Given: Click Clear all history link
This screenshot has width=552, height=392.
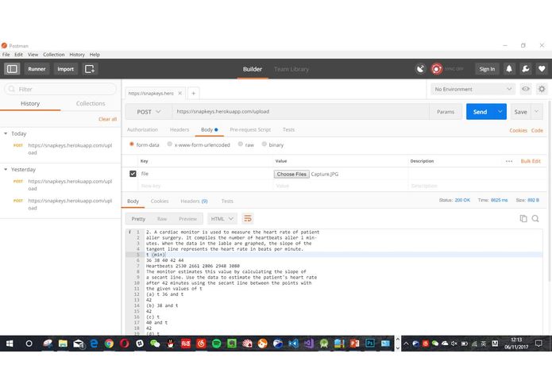Looking at the screenshot, I should click(x=107, y=119).
